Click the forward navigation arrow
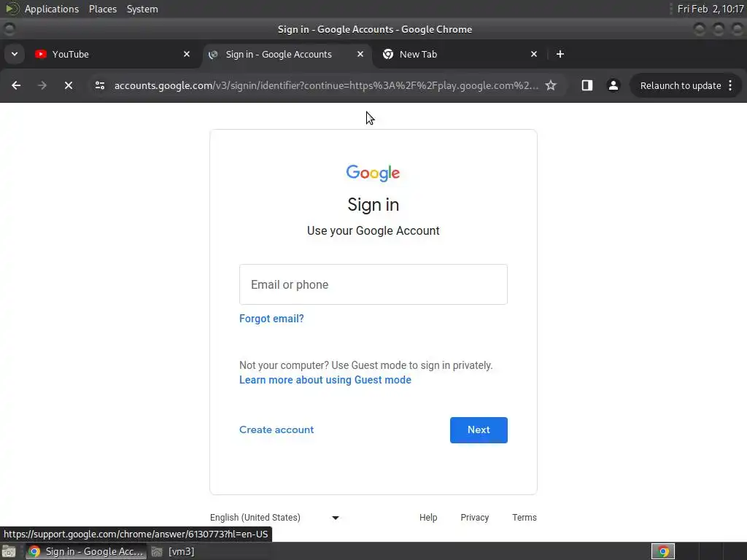This screenshot has height=560, width=747. click(x=42, y=86)
